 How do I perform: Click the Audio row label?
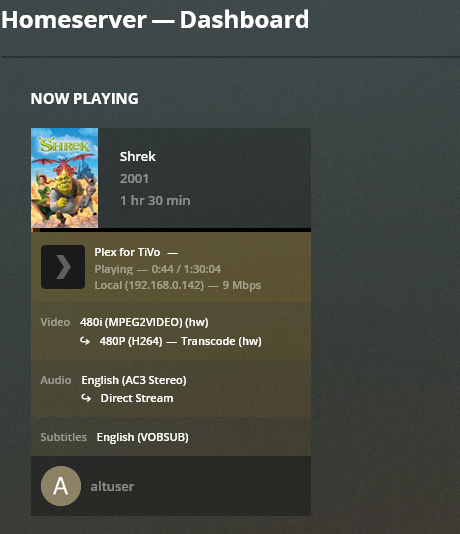point(56,380)
